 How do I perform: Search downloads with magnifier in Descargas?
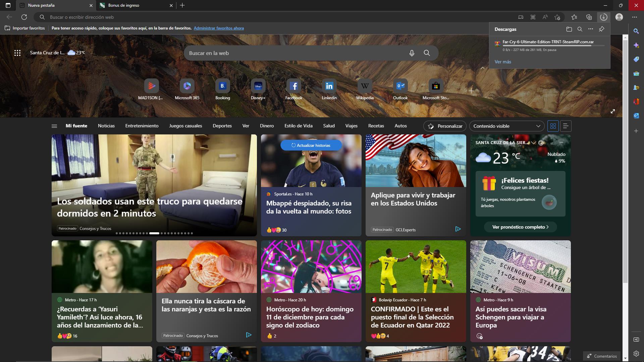click(580, 29)
